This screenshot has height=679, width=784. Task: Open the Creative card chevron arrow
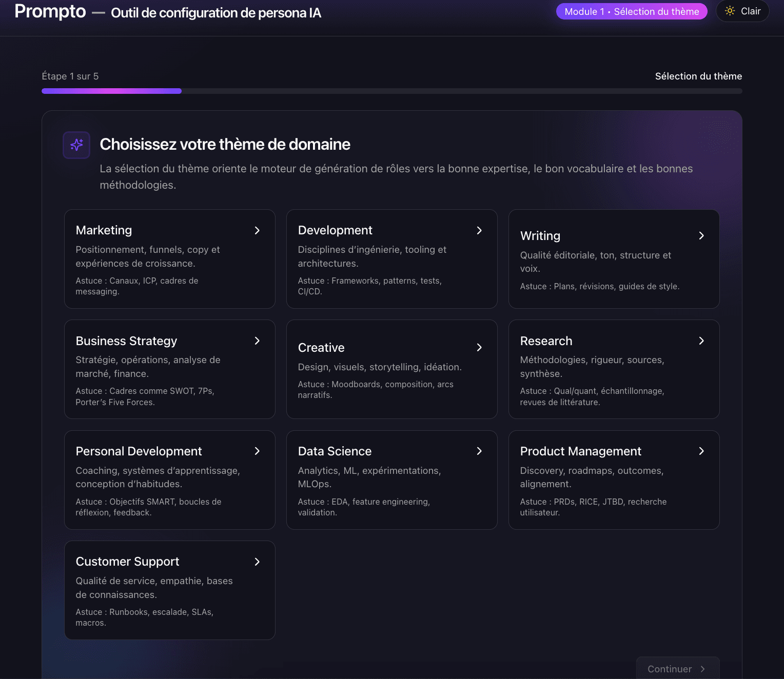tap(479, 347)
